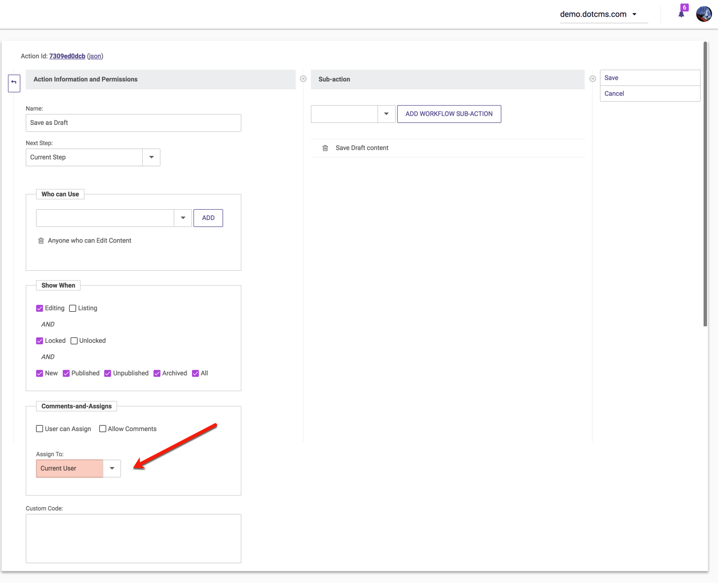Open the workflow sub-action selector dropdown
Viewport: 719px width, 588px height.
386,114
